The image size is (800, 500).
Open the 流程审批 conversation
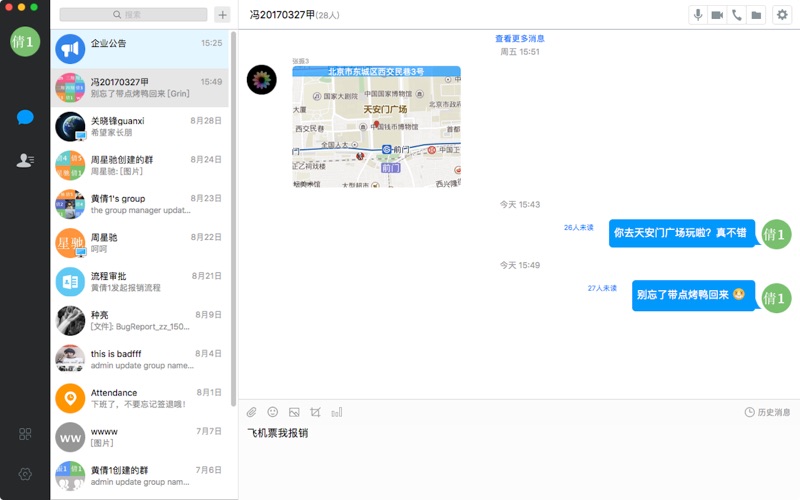point(139,282)
